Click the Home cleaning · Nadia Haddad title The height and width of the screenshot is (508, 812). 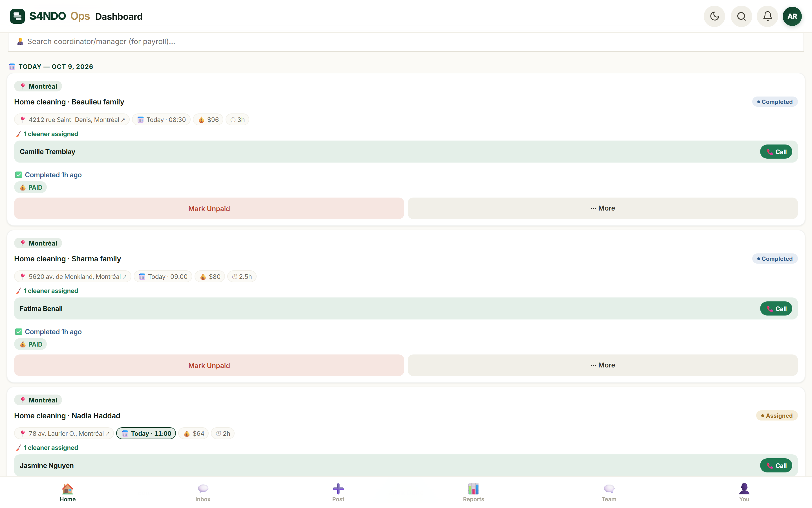point(67,416)
